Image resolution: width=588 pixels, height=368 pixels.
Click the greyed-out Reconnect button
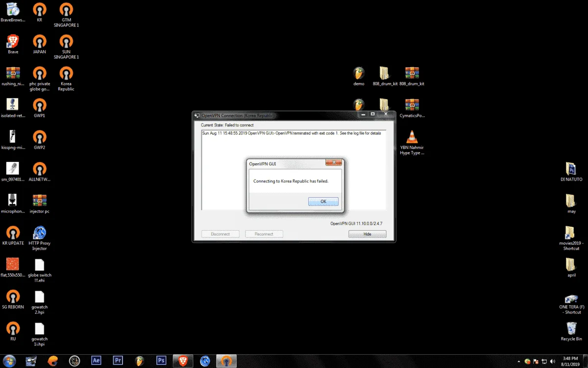tap(264, 234)
